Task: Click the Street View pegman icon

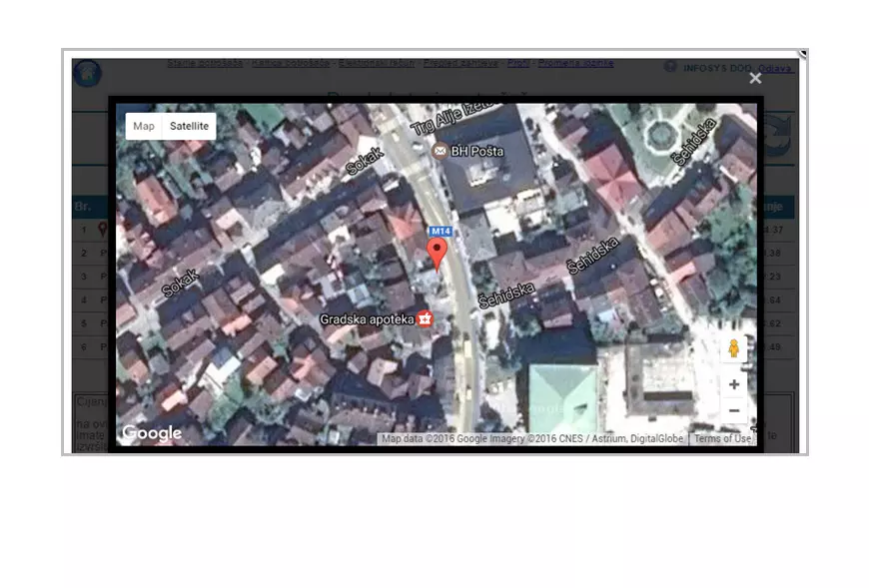Action: pos(734,348)
